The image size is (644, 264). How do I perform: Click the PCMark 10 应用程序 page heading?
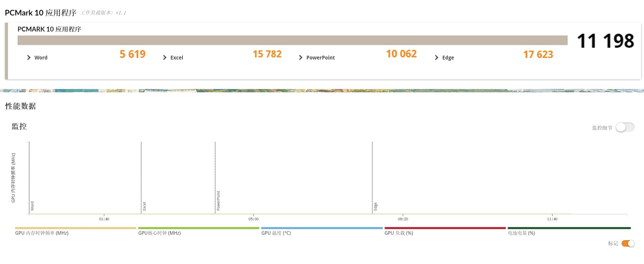pos(41,13)
